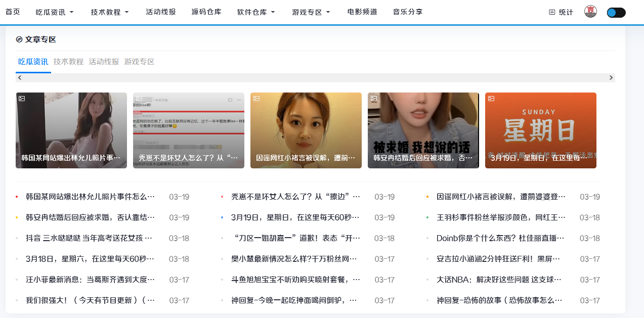
Task: Open the 秃崽不是坏女人怎么了 thumbnail card
Action: [189, 130]
